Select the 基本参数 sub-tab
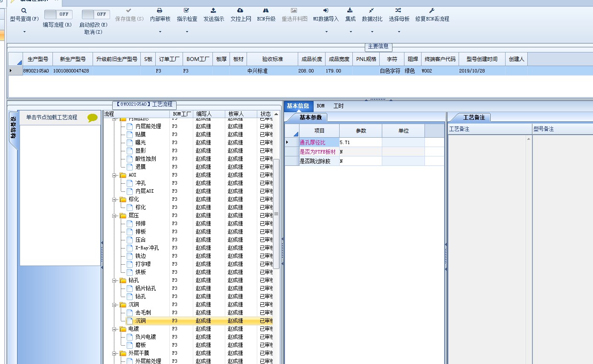 point(310,117)
